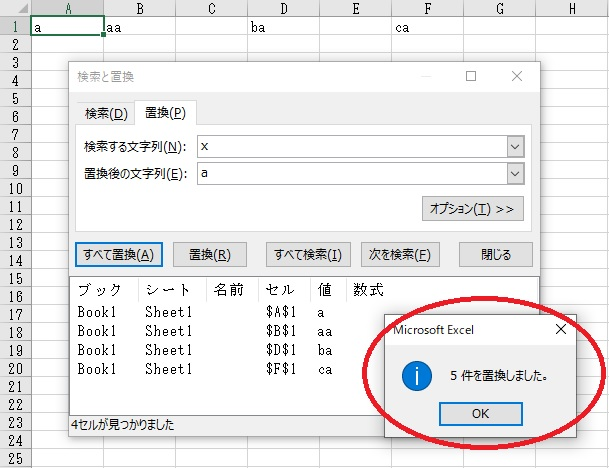Expand the 検索する文字列 dropdown arrow

pos(515,146)
